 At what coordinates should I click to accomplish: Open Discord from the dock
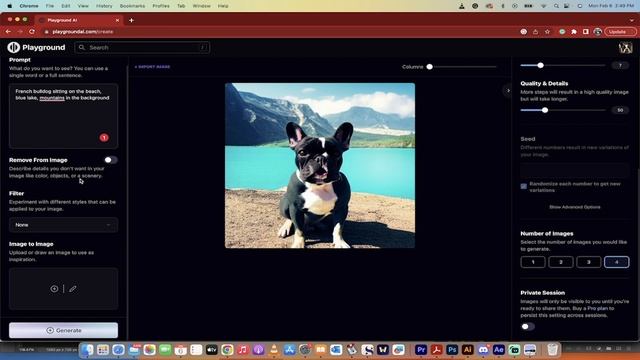click(x=483, y=350)
